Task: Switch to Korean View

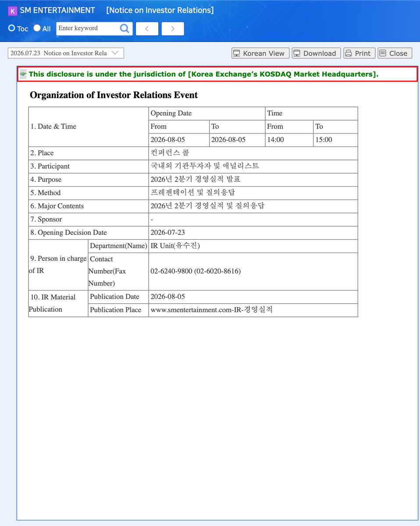Action: 260,53
